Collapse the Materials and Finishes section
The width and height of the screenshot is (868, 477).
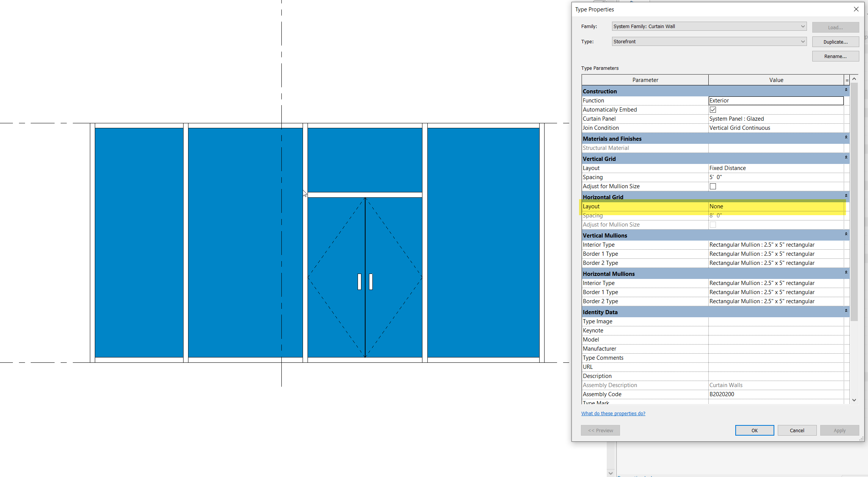click(846, 137)
